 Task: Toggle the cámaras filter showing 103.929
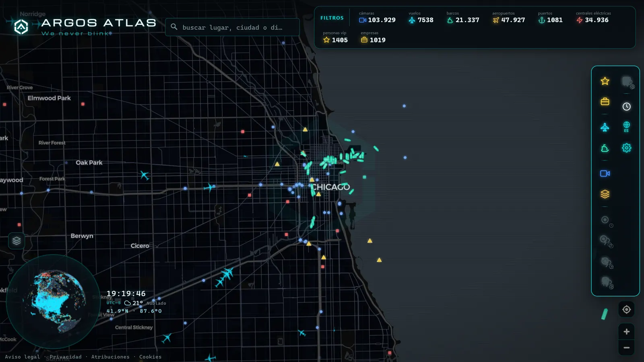coord(377,17)
